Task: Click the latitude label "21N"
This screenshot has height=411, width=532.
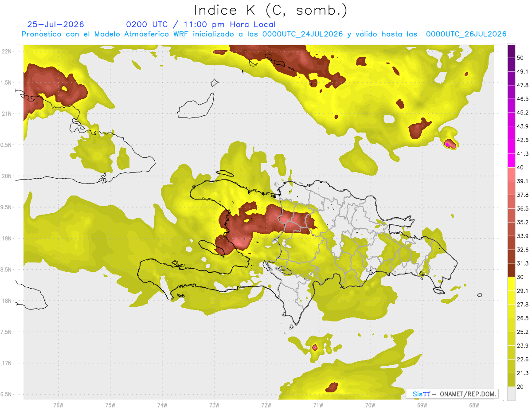Action: [7, 114]
